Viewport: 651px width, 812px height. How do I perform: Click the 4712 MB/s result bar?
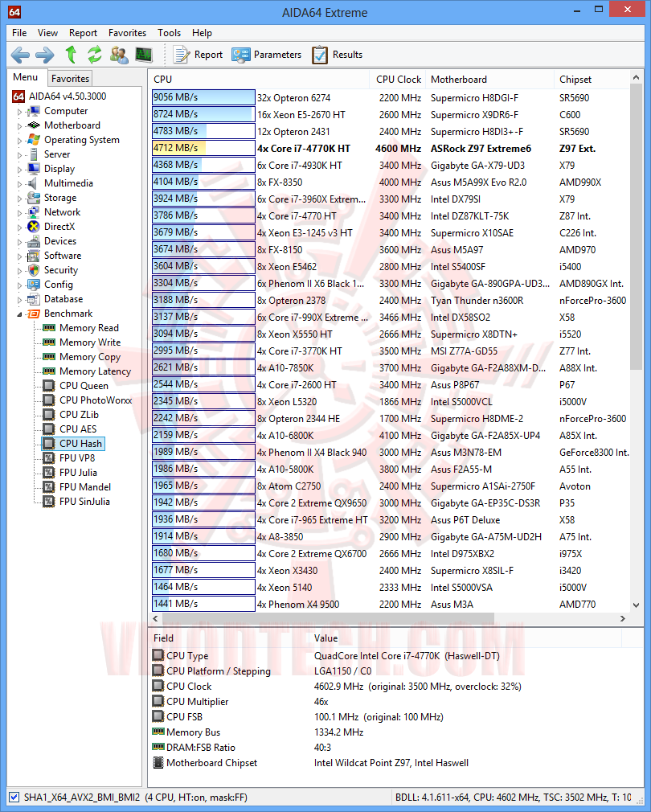tap(203, 148)
